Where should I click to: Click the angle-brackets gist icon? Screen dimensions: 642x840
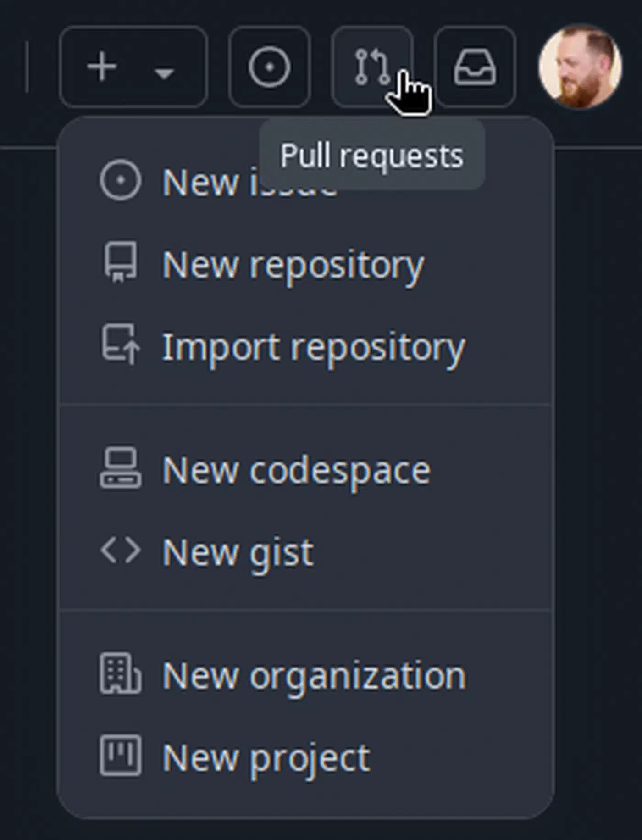pos(121,550)
